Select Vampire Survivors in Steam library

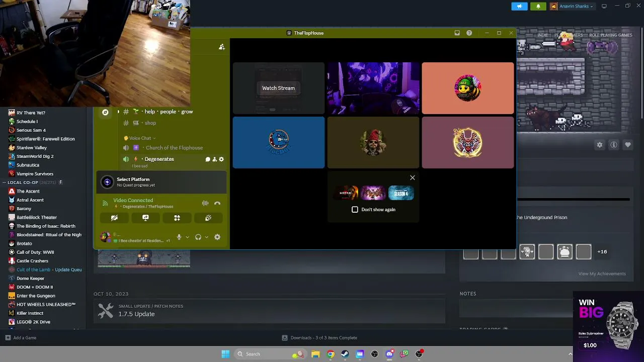(35, 174)
